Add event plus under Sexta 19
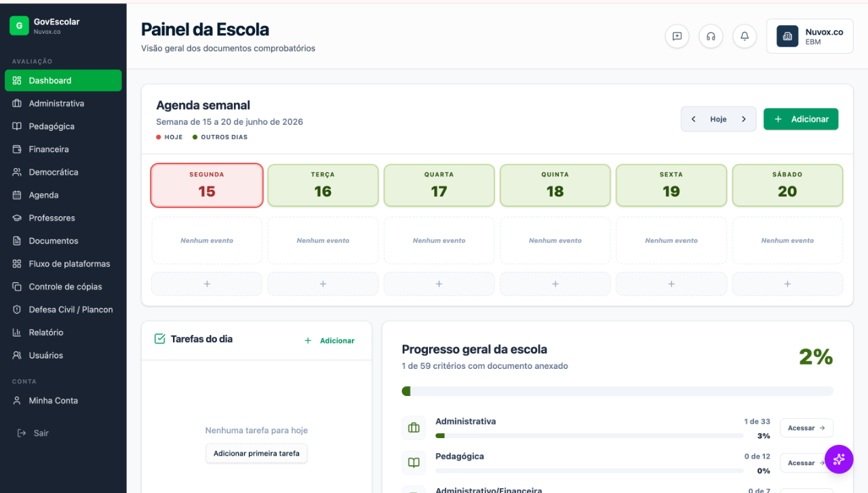The width and height of the screenshot is (868, 493). click(671, 284)
